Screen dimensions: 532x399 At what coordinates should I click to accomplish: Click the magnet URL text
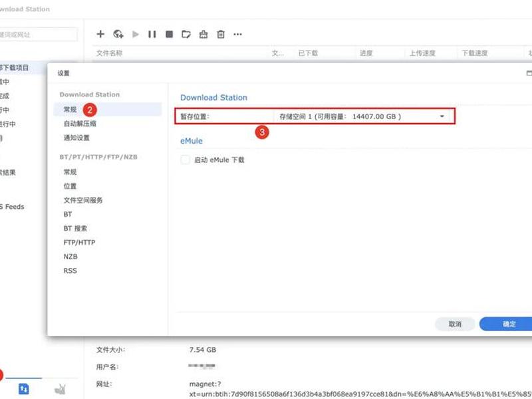[360, 389]
